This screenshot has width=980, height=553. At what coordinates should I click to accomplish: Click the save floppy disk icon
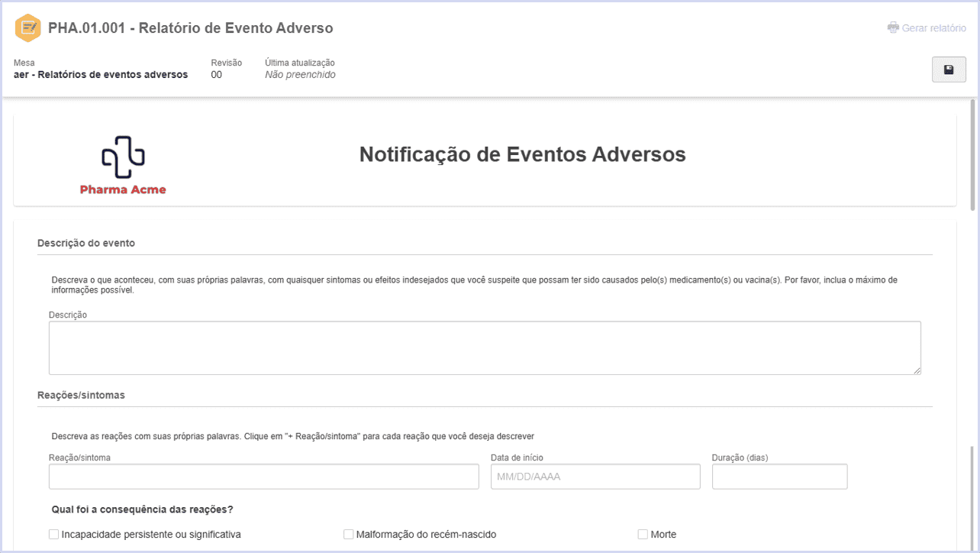click(949, 70)
